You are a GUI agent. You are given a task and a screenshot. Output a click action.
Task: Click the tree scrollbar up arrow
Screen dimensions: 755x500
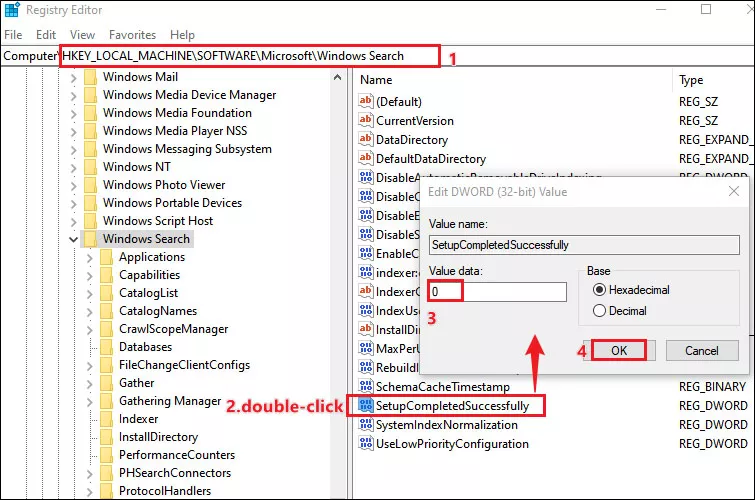(338, 77)
